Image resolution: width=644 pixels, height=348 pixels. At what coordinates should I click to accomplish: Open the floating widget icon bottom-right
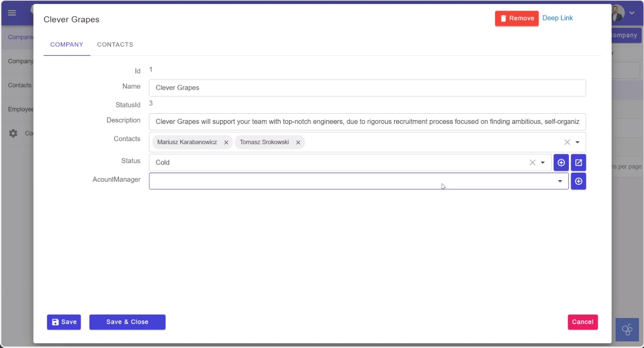coord(627,330)
